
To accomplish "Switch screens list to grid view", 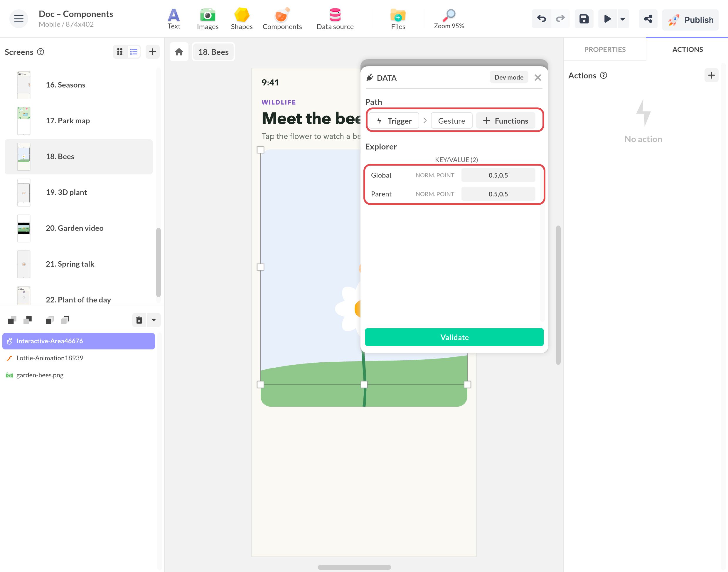I will tap(120, 52).
